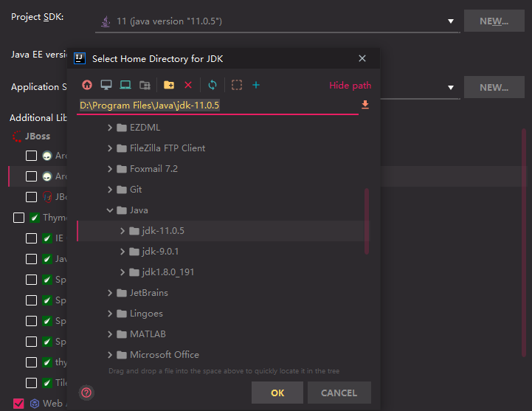Select the Microsoft Office folder row
This screenshot has height=411, width=532.
[223, 355]
